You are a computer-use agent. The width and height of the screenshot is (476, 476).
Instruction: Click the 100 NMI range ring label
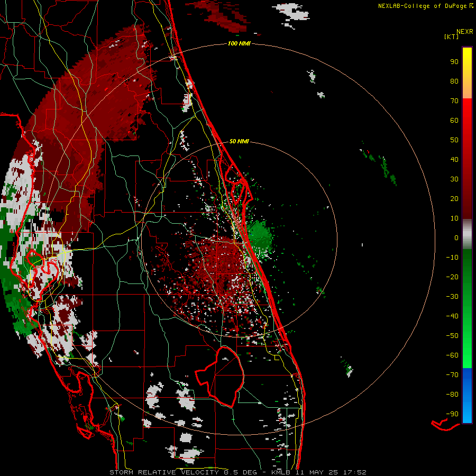239,44
